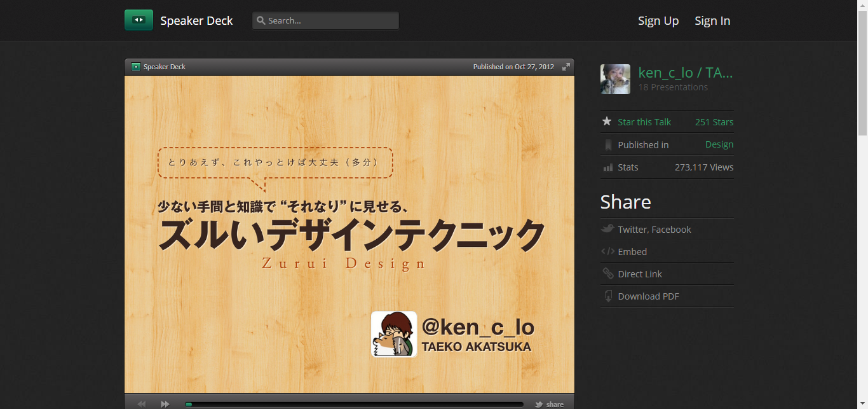Click the fullscreen expand icon on player
The image size is (868, 409).
tap(566, 67)
